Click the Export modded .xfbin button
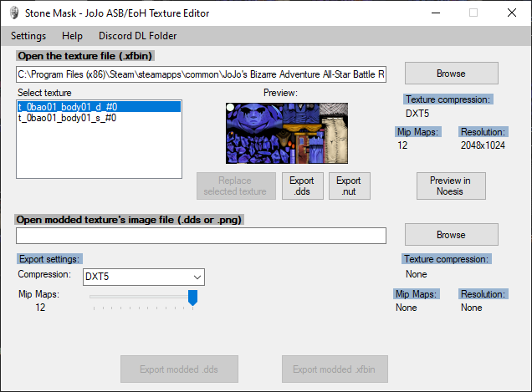Screen dimensions: 532x392 [x=334, y=369]
